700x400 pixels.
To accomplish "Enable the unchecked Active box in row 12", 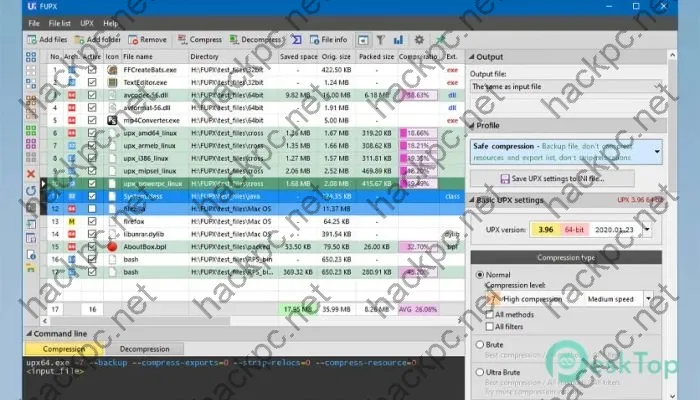I will 92,208.
